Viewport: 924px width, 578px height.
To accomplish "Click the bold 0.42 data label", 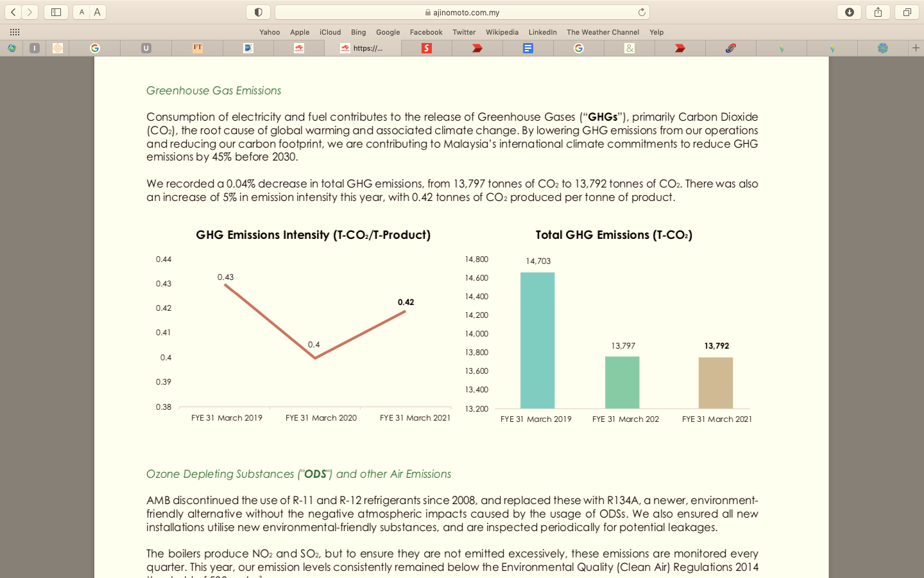I will point(406,302).
